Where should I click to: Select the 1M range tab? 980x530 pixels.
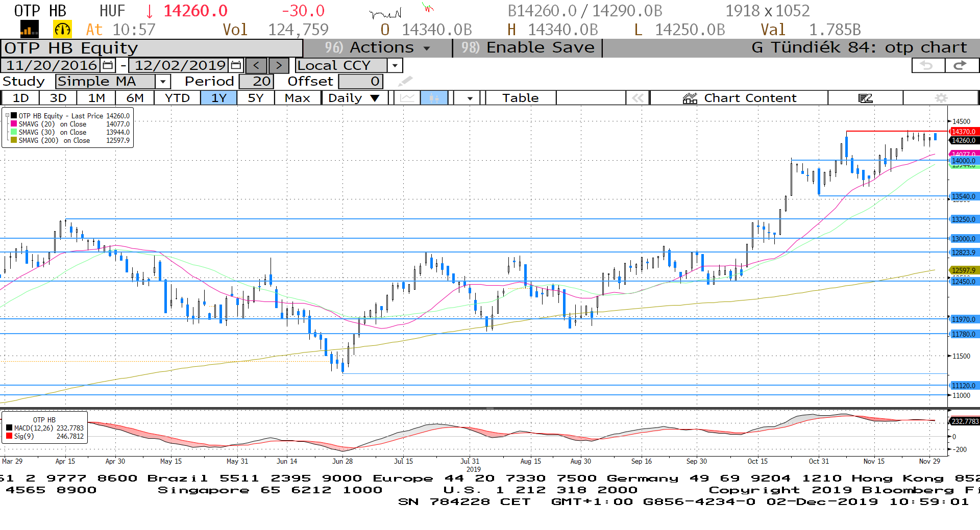pos(96,98)
